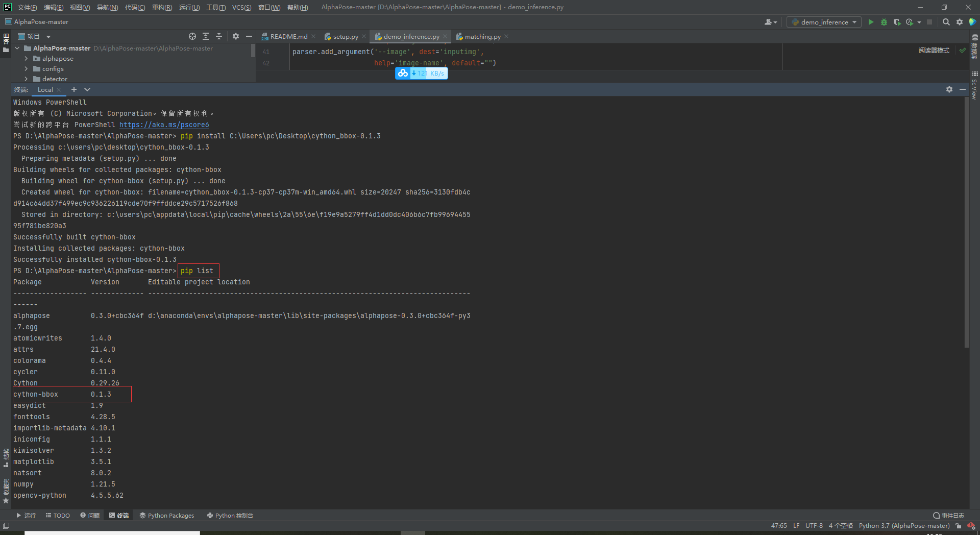Select Python 3.7 (AlphaPose-master) interpreter

click(x=904, y=526)
